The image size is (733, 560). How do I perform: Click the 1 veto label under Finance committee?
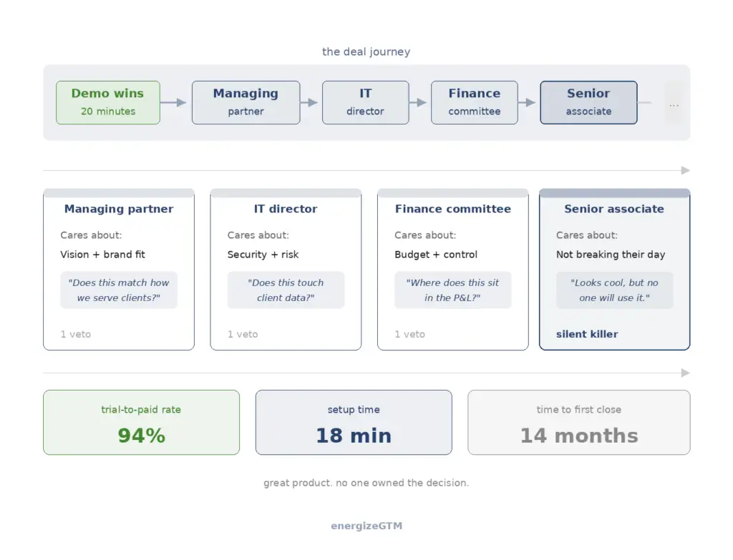(409, 334)
